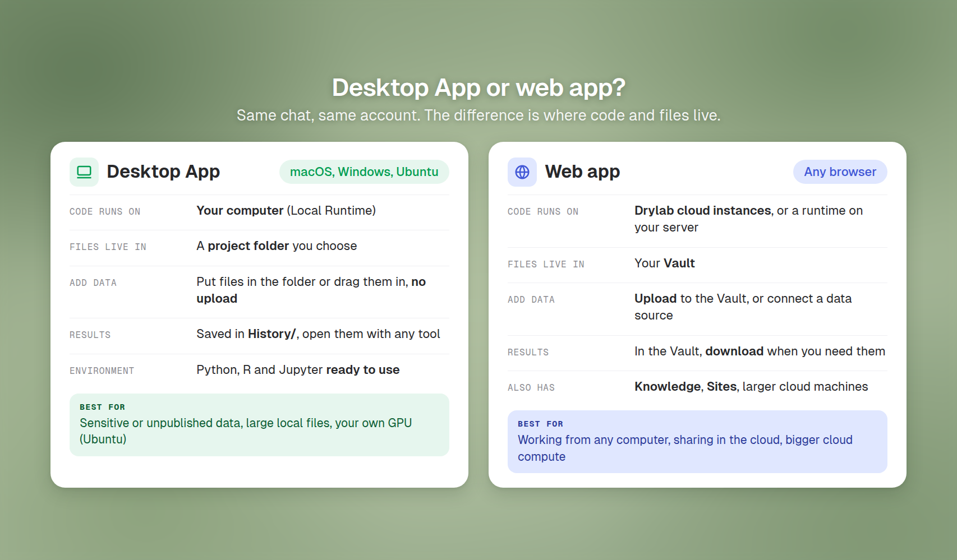Screen dimensions: 957x560
Task: Click Web app CODE RUNS ON label
Action: 543,212
